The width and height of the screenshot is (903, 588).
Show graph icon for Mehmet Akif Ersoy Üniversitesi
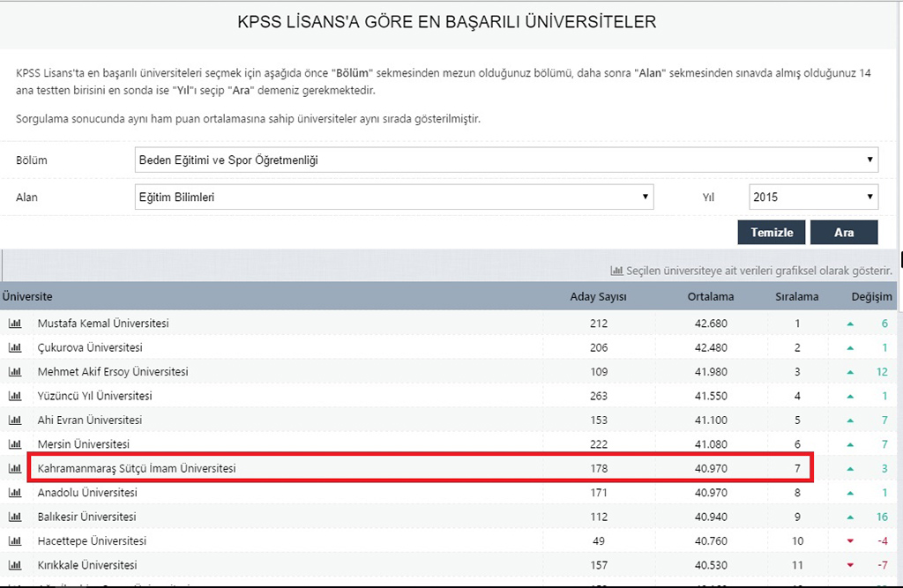coord(15,372)
